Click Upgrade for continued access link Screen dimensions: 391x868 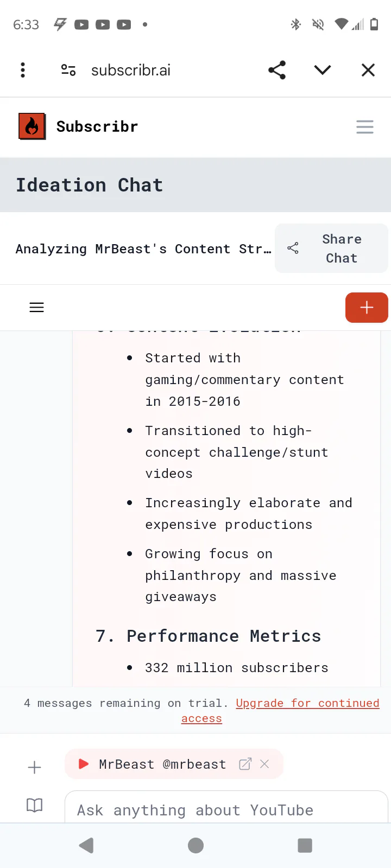307,704
